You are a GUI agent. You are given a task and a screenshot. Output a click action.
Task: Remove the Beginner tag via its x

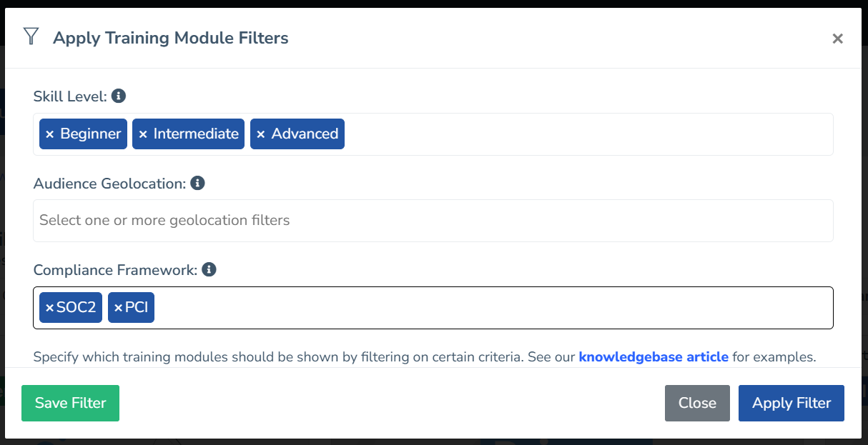(x=50, y=134)
